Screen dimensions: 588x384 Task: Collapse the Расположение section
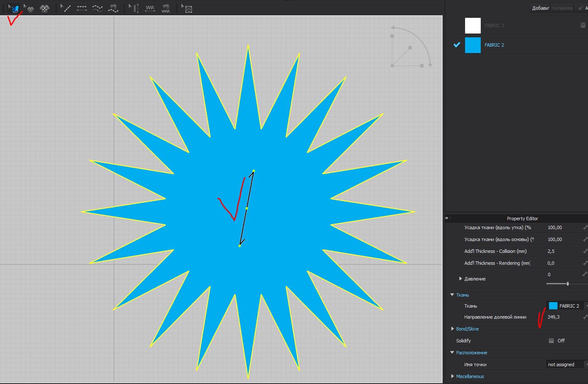click(452, 353)
